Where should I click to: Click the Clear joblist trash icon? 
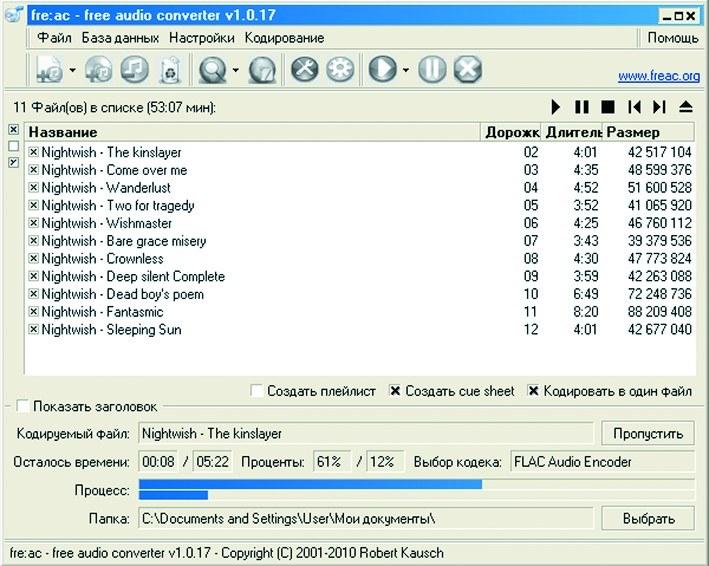(170, 70)
